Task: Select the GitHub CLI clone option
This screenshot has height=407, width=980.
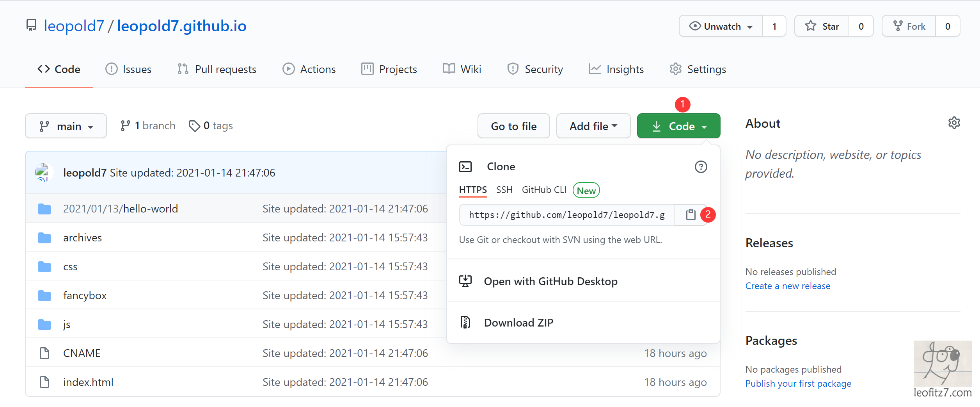Action: pyautogui.click(x=544, y=190)
